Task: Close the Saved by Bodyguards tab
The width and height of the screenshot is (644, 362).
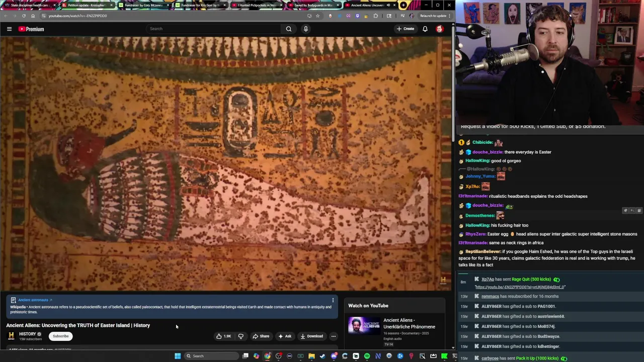Action: [338, 5]
